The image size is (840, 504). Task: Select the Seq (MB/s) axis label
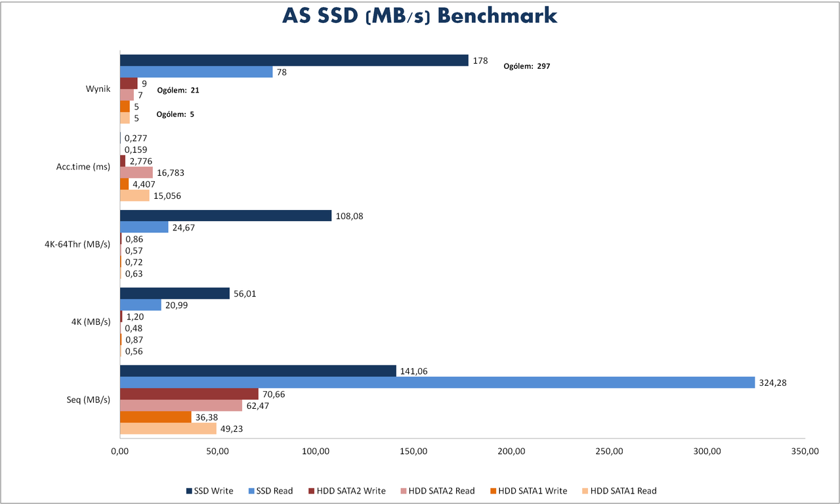89,399
